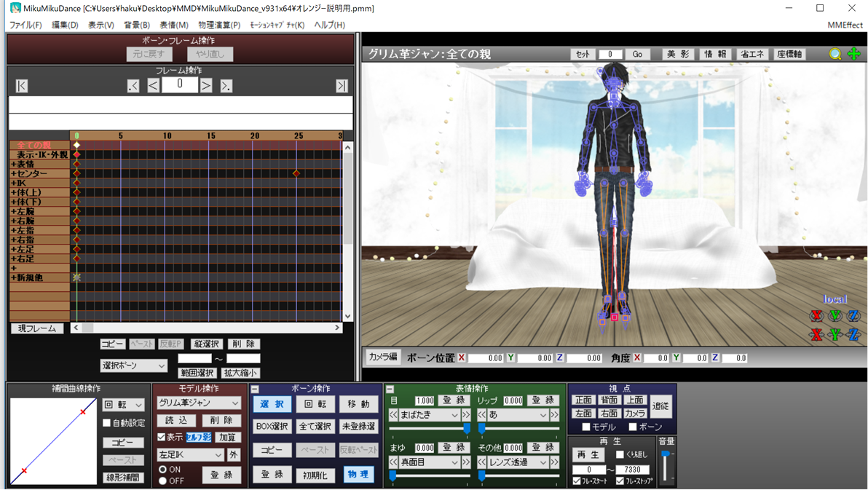Viewport: 868px width, 490px height.
Task: Next eye morph arrow after まばたき
Action: 466,415
